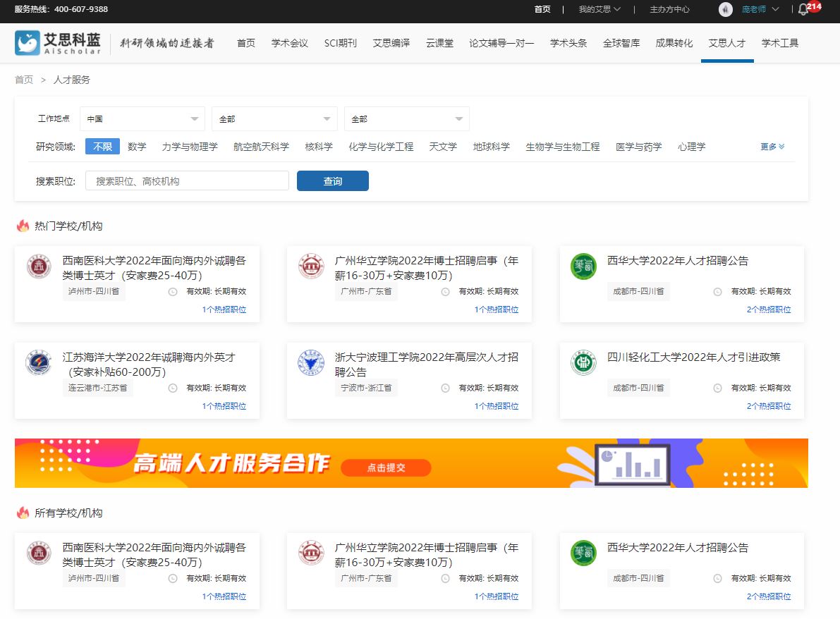Click the AiScholar whale logo
Screen dimensions: 840x619
[x=28, y=43]
